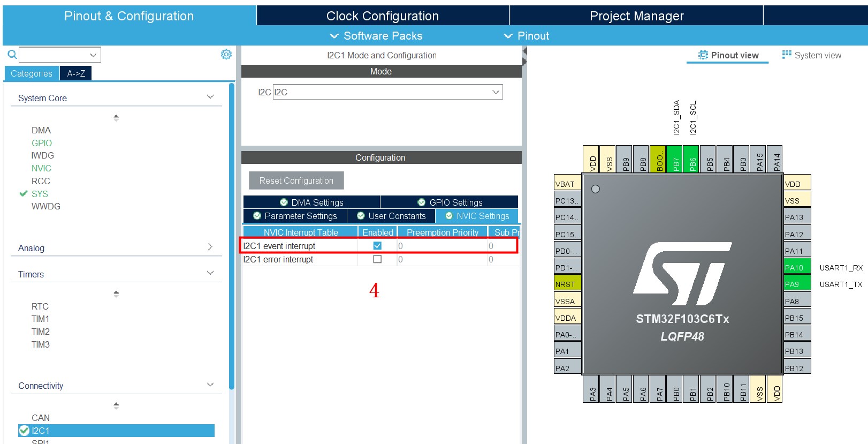
Task: Switch to System view
Action: [x=812, y=55]
